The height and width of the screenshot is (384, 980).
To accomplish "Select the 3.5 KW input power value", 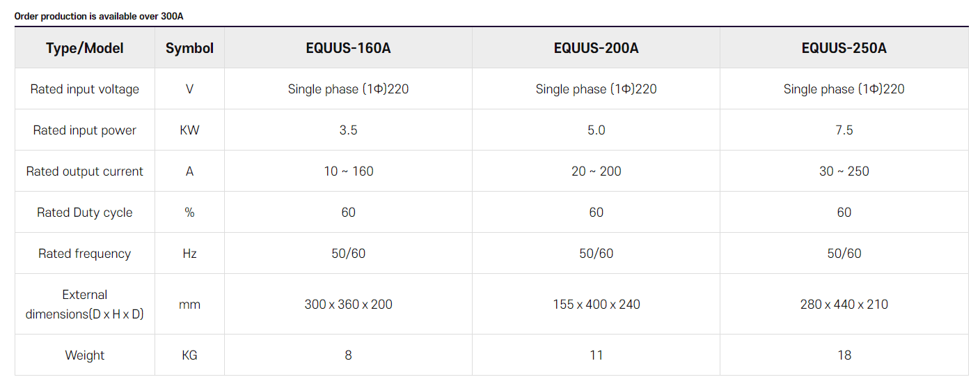I will pos(348,130).
